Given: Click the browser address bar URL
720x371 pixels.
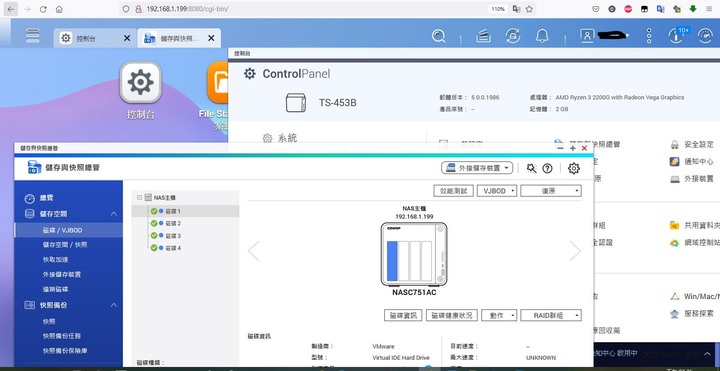Looking at the screenshot, I should click(x=188, y=9).
